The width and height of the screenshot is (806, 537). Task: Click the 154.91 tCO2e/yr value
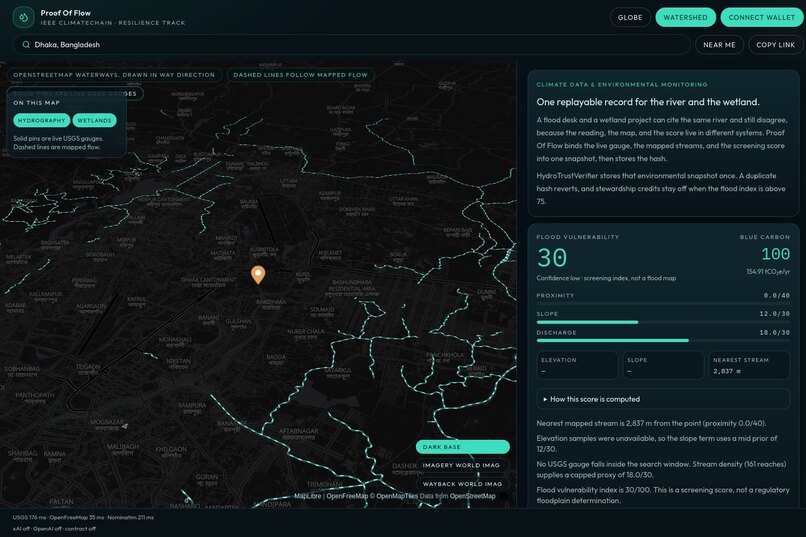point(768,272)
